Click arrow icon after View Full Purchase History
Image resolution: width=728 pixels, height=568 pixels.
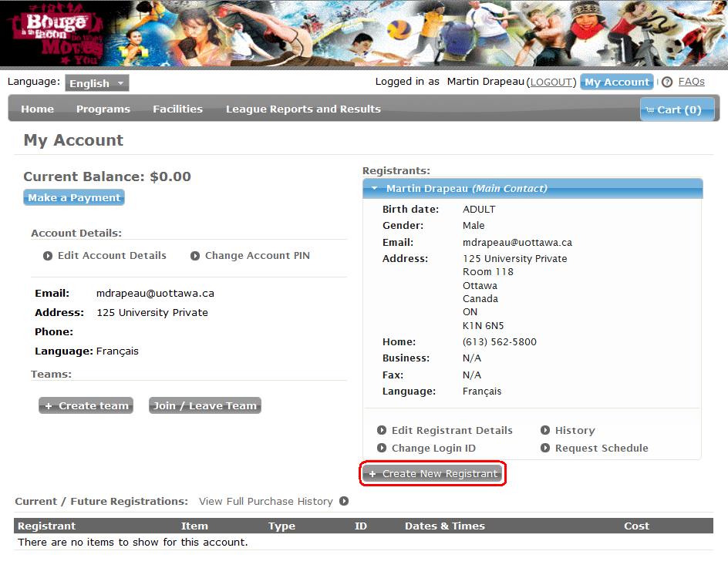344,502
